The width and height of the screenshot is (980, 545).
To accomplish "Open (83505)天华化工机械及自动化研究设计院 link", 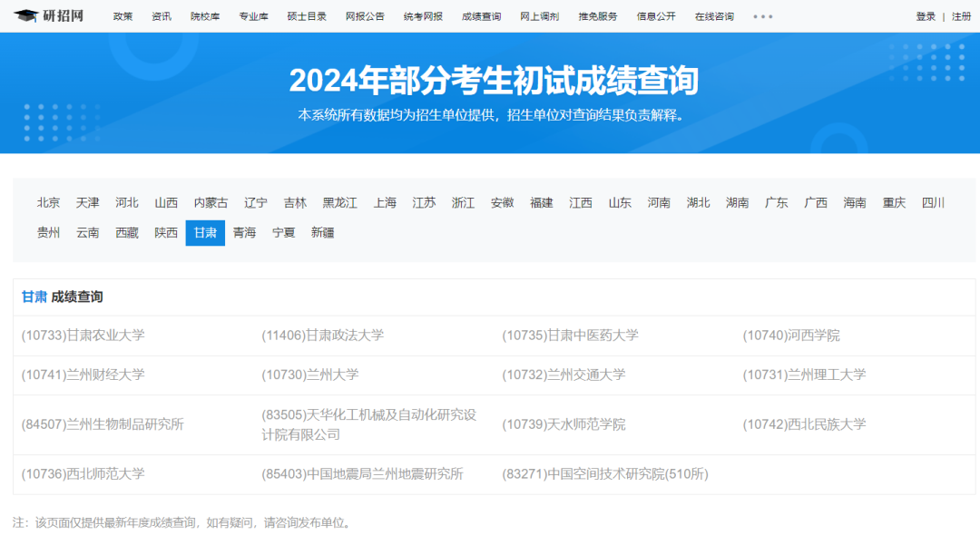I will (368, 424).
